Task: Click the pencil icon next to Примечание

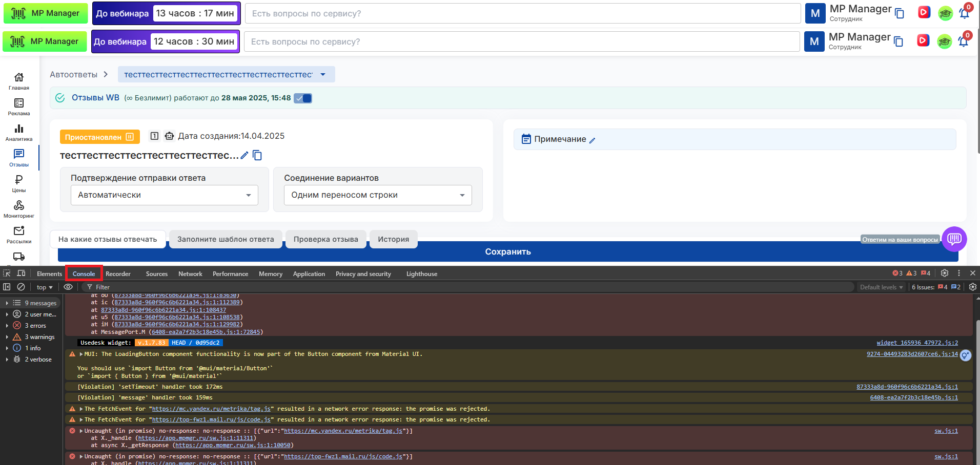Action: (x=593, y=140)
